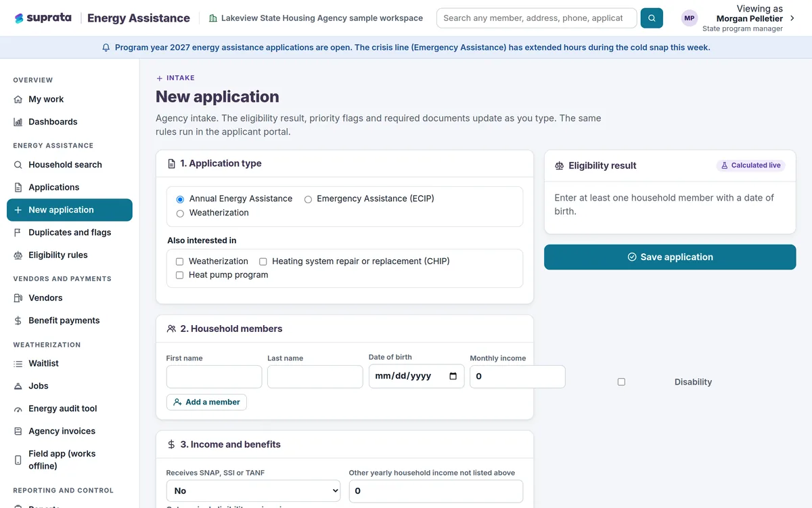Click the Add a member button
The height and width of the screenshot is (508, 812).
[x=206, y=402]
